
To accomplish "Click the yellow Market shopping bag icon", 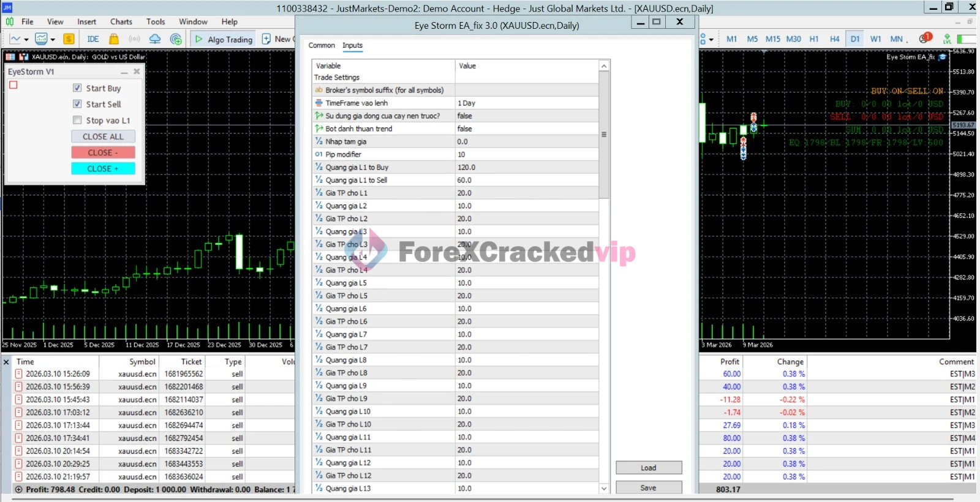I will (114, 39).
